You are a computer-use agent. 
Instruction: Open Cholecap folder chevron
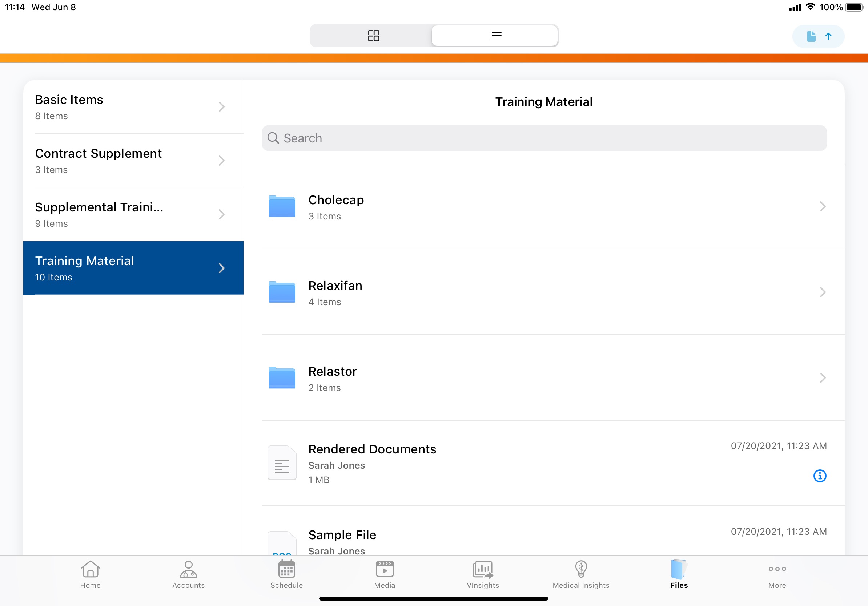[822, 206]
